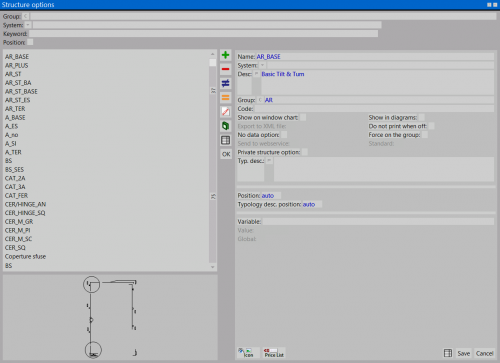500x363 pixels.
Task: Open the Desc translation button
Action: click(256, 74)
